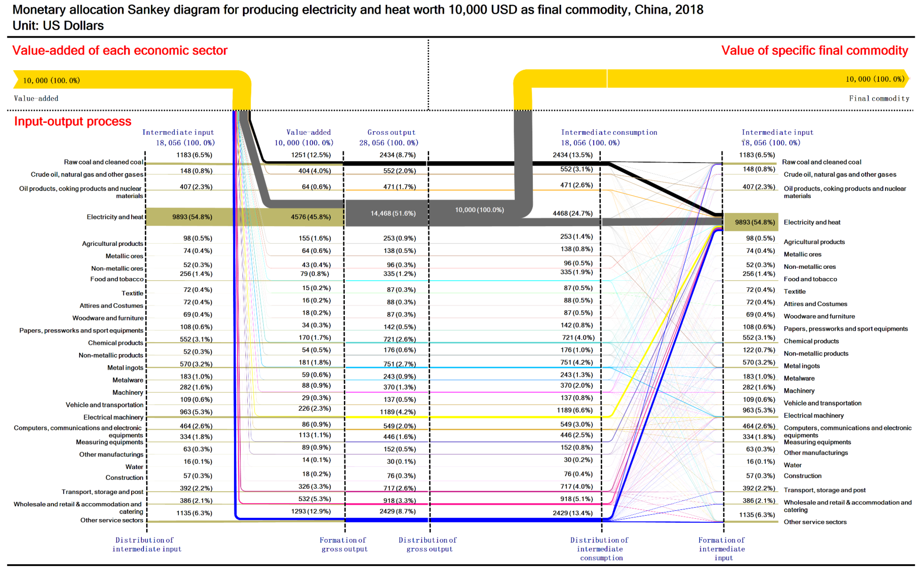
Task: Select the left Electricity and heat label
Action: pyautogui.click(x=115, y=217)
